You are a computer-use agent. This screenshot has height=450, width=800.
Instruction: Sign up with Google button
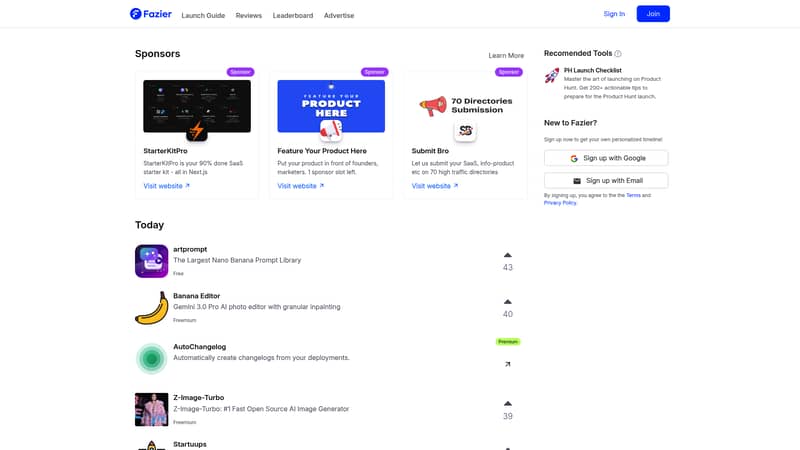606,158
